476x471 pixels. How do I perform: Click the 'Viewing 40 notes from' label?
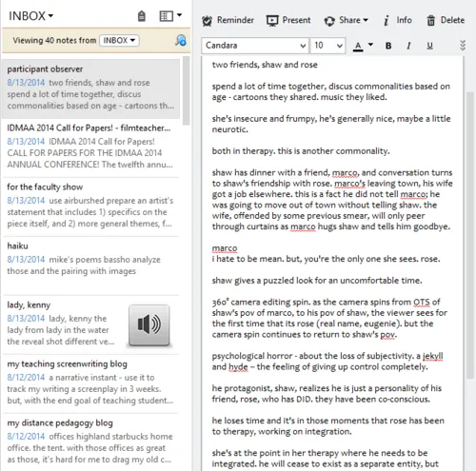(54, 40)
